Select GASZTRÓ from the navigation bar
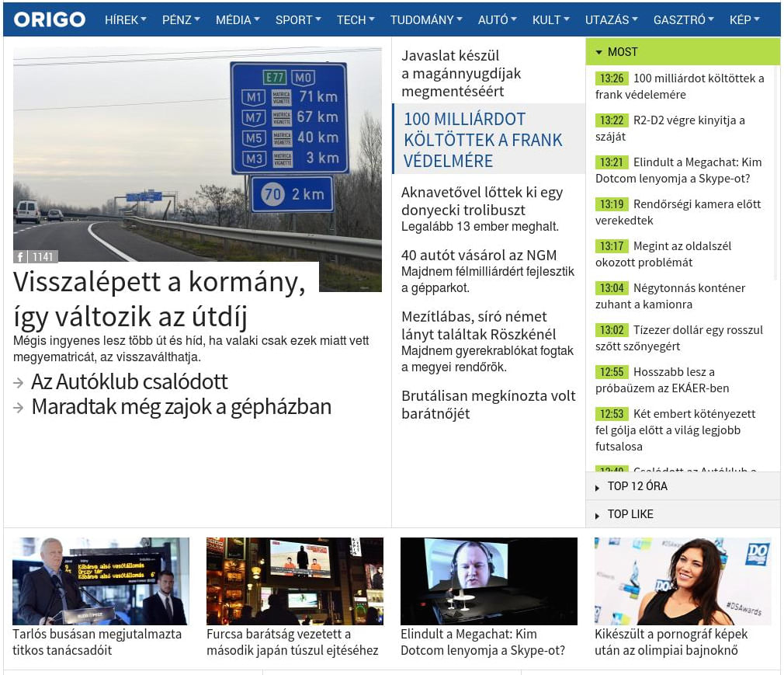 tap(679, 19)
